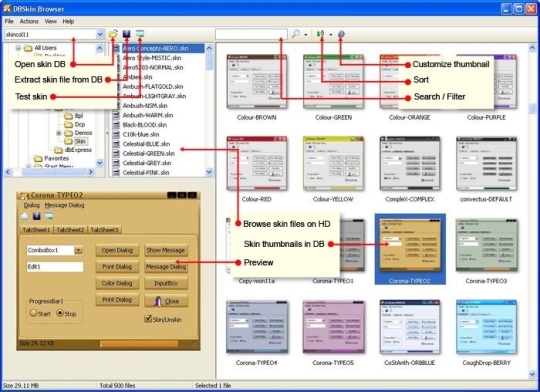Click the Font Dialog button
The width and height of the screenshot is (540, 392).
[117, 267]
